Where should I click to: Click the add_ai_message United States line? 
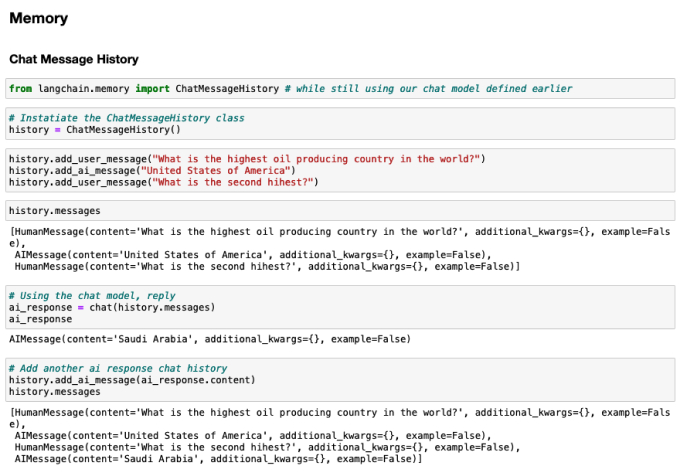coord(152,170)
